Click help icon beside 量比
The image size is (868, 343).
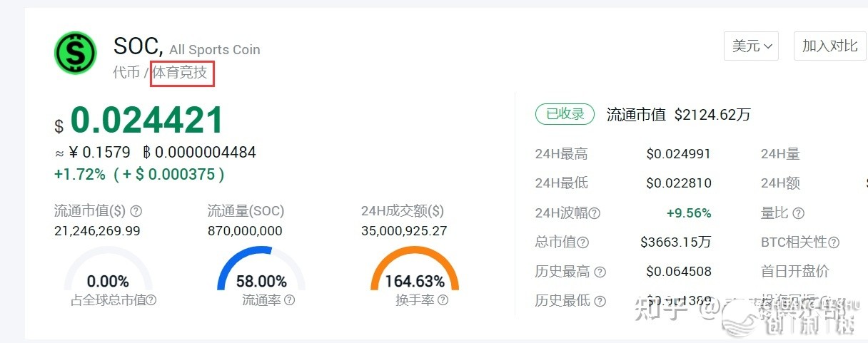coord(799,213)
